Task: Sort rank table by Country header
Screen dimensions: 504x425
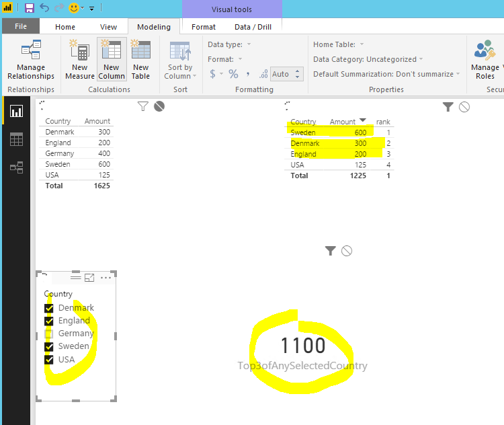Action: click(303, 122)
